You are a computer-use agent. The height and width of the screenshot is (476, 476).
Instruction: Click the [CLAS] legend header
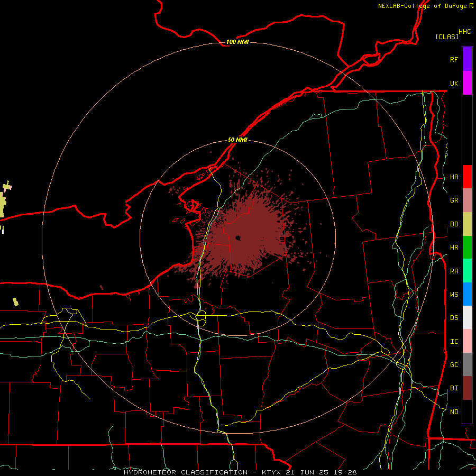pos(447,36)
